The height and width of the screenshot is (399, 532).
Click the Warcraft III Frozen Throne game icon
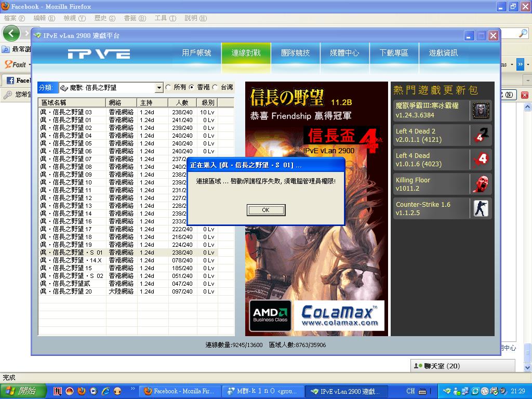click(481, 111)
